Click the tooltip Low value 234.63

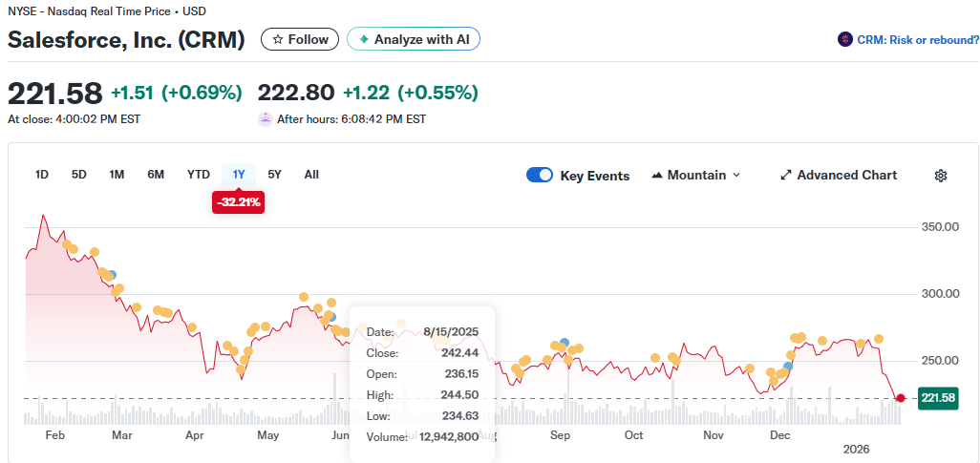point(461,416)
